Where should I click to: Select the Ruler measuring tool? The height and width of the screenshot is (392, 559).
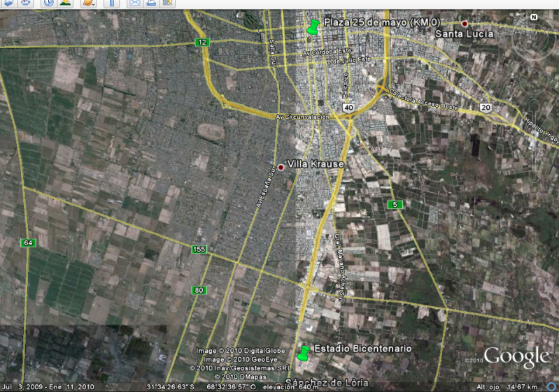coord(110,3)
